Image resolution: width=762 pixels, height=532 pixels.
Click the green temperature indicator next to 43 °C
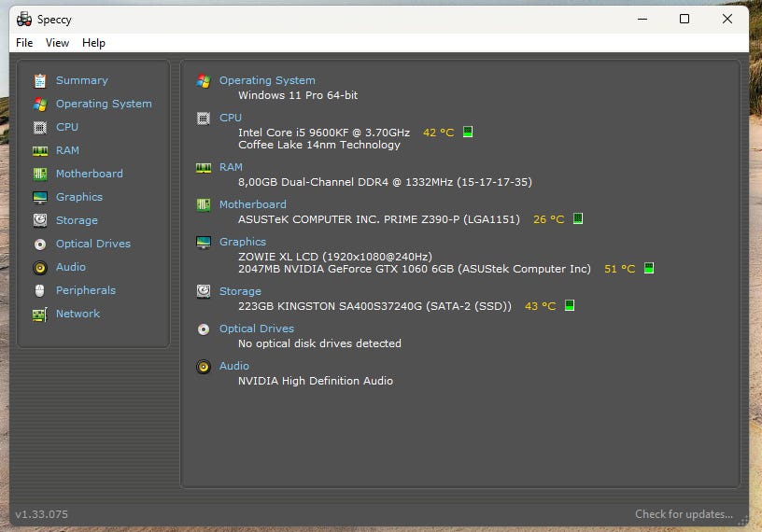tap(570, 305)
